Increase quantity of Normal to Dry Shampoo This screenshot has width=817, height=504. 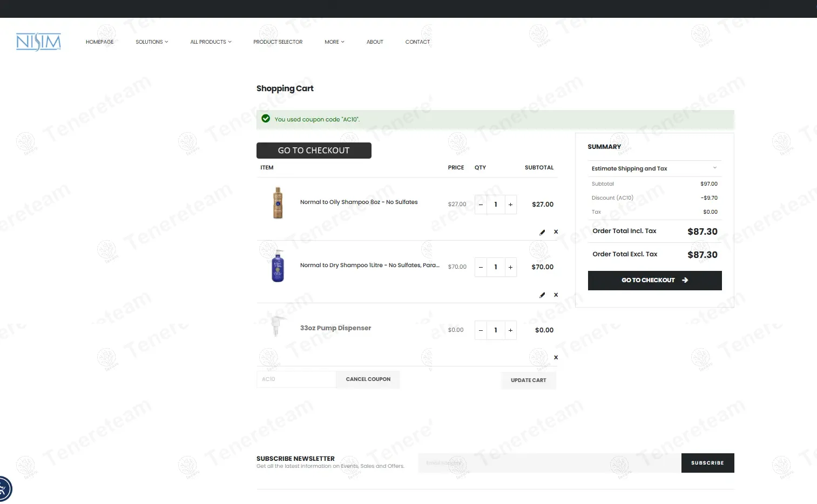point(510,267)
